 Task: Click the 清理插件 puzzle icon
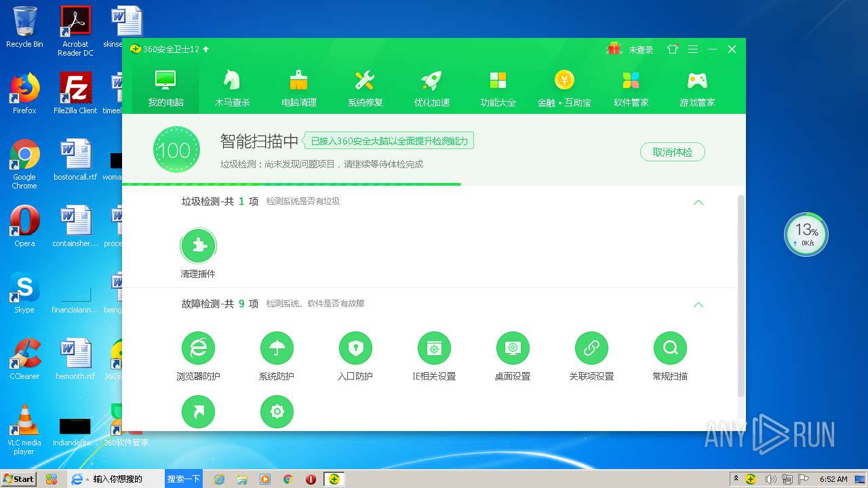[x=198, y=245]
